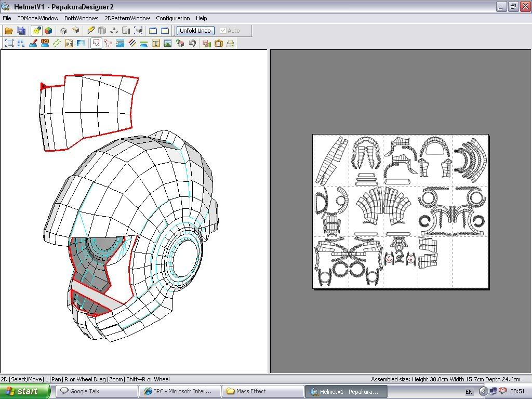Click the red floppy export icon
Image resolution: width=532 pixels, height=399 pixels.
pyautogui.click(x=207, y=43)
